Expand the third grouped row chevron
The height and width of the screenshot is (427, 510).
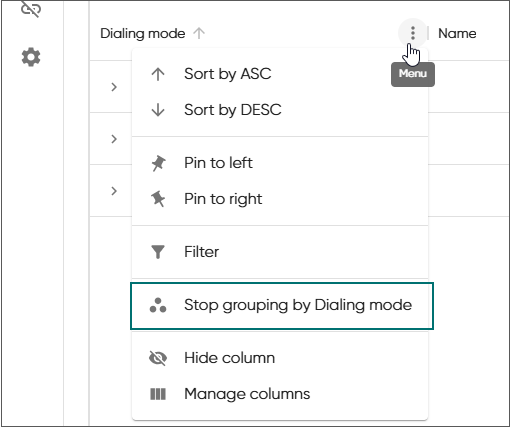[114, 191]
